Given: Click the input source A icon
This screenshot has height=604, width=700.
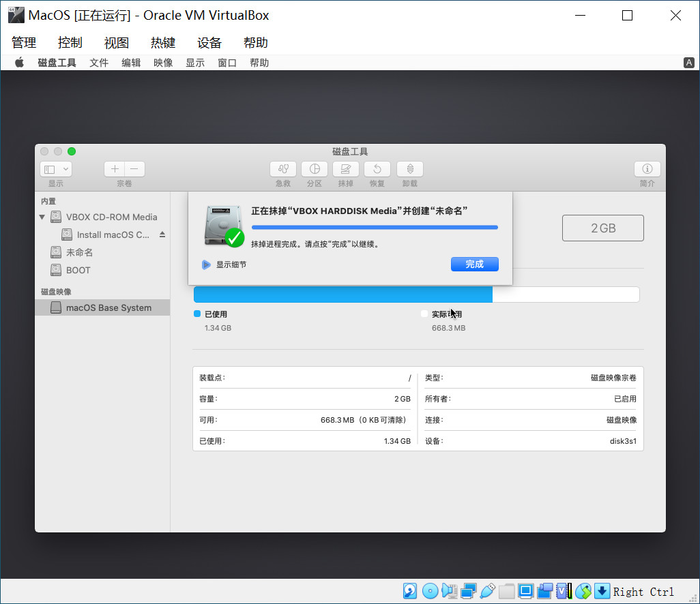Looking at the screenshot, I should pos(689,63).
